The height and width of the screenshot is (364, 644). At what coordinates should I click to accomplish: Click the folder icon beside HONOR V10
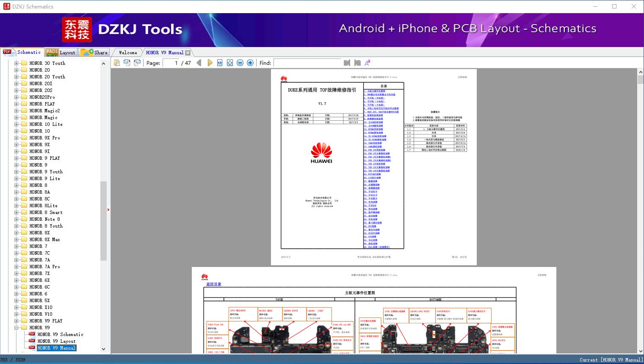(x=24, y=314)
